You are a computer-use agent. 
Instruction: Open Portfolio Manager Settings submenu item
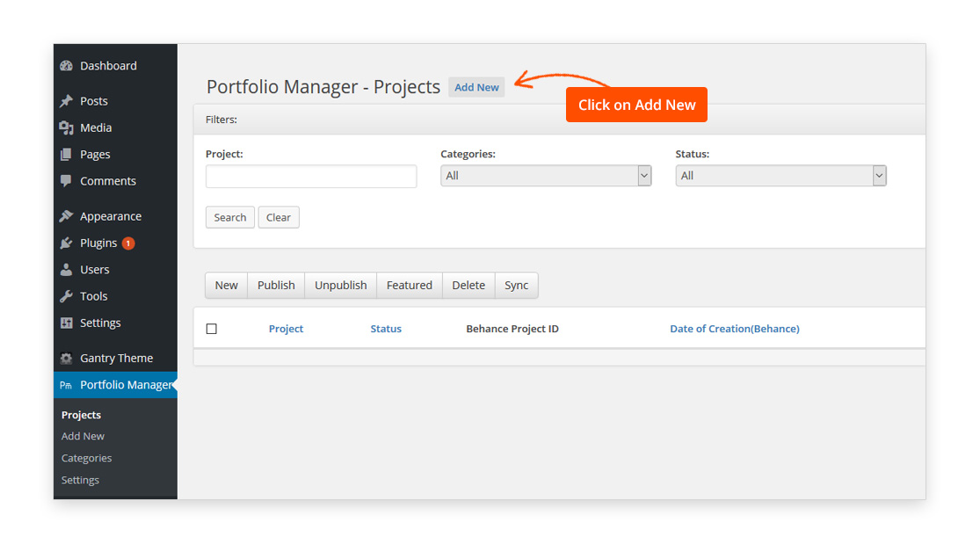pyautogui.click(x=80, y=480)
